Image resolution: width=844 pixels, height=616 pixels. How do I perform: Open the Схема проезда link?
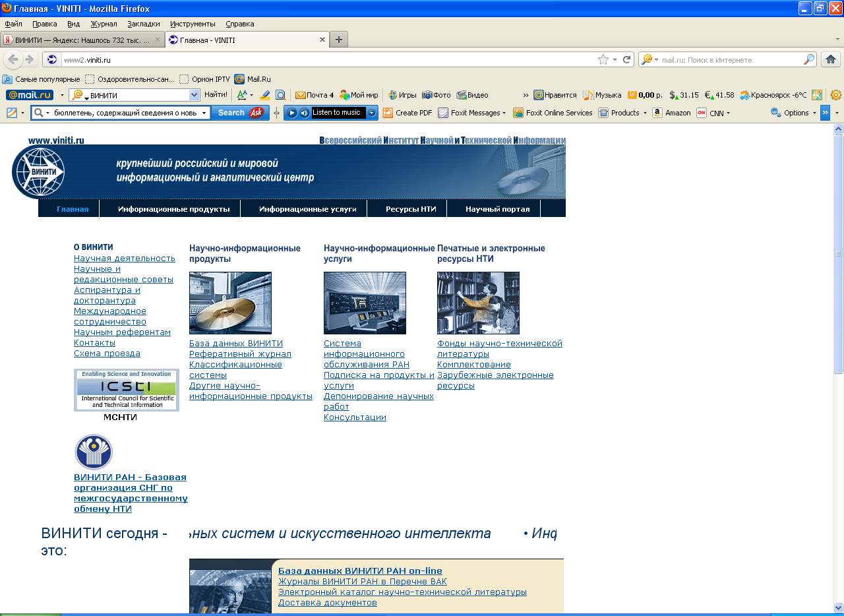(x=107, y=353)
